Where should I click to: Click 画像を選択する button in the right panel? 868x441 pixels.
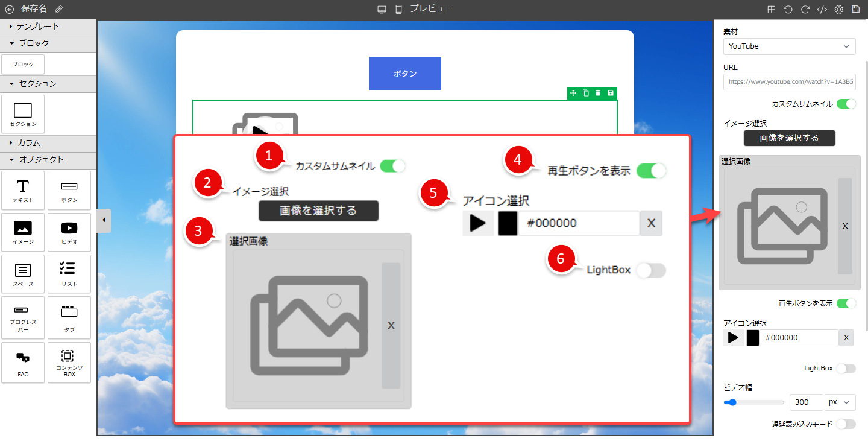[789, 138]
